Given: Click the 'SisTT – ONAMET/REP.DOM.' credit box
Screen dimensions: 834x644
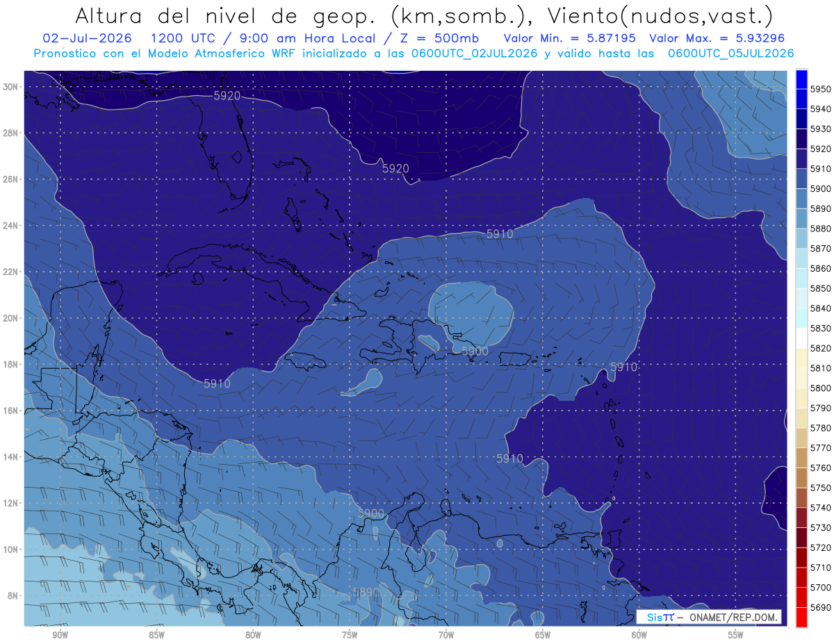Looking at the screenshot, I should [x=709, y=617].
